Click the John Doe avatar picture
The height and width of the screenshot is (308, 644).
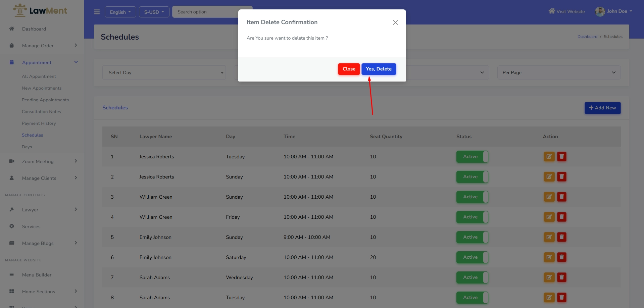tap(600, 11)
